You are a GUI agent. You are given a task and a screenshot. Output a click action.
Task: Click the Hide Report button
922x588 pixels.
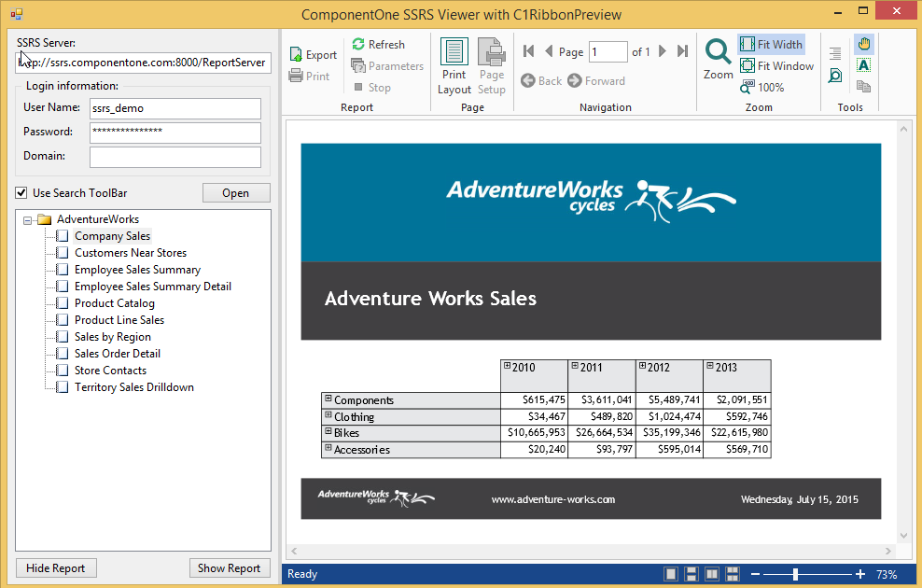(56, 568)
